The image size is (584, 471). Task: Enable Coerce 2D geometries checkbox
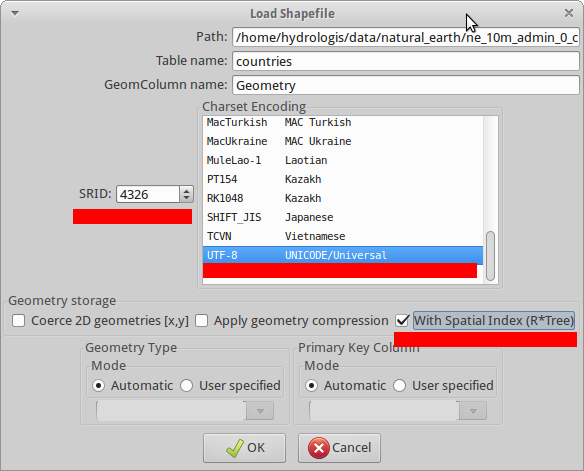click(x=19, y=321)
